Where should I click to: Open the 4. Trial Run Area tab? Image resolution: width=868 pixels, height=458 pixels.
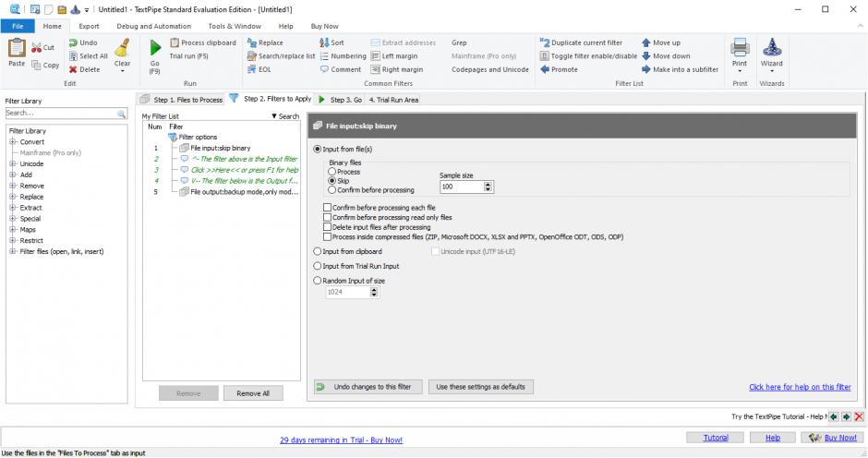click(x=393, y=100)
